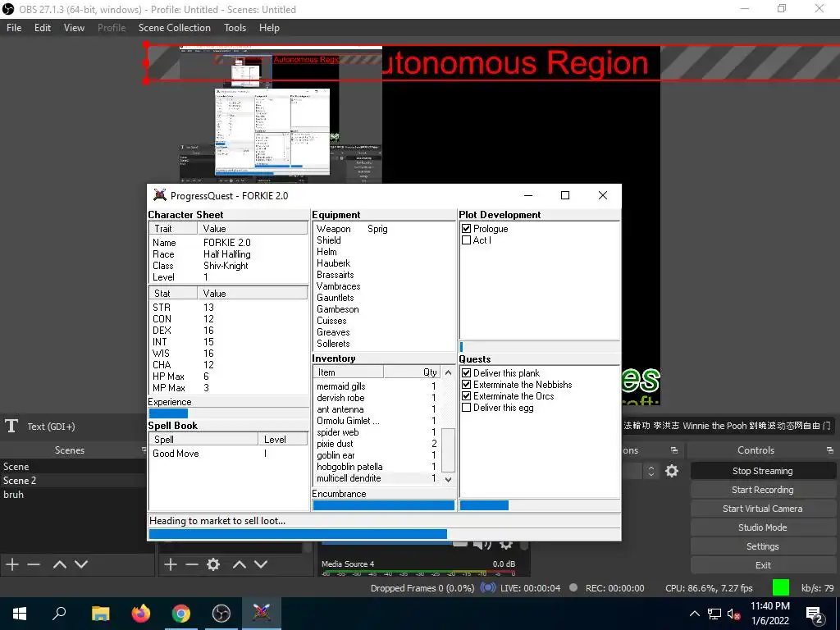Toggle the Act I checkbox
The image size is (840, 630).
(466, 240)
